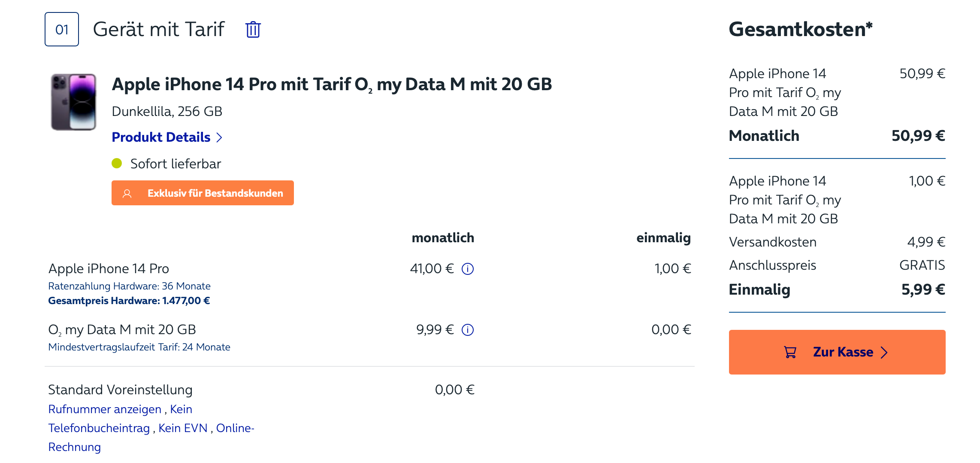Viewport: 980px width, 463px height.
Task: Click the green Sofort lieferbar availability dot
Action: [x=117, y=163]
